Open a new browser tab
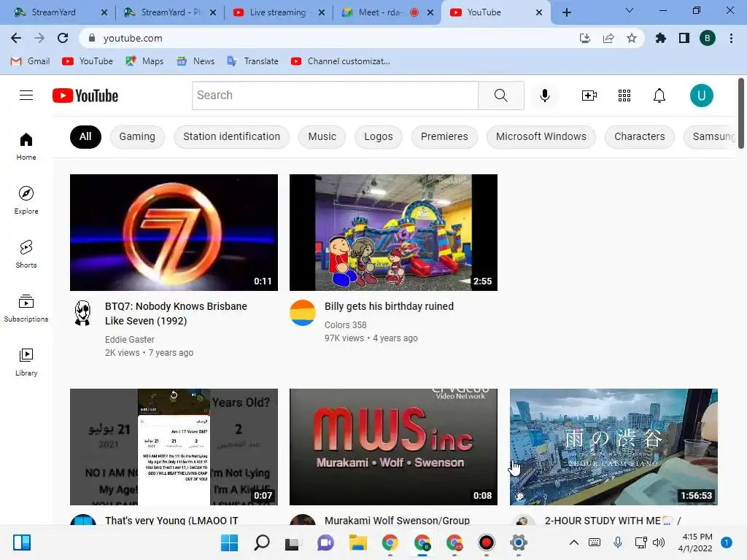 point(566,12)
